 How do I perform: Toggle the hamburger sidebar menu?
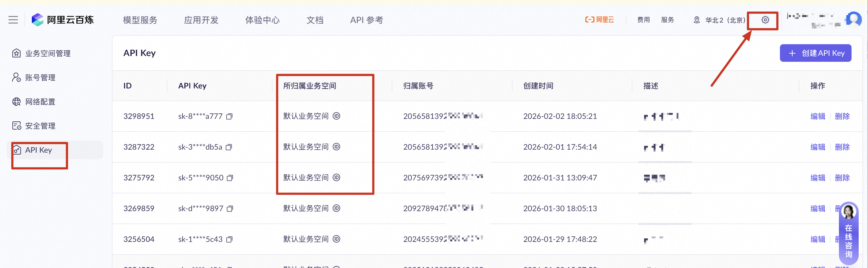pos(13,20)
